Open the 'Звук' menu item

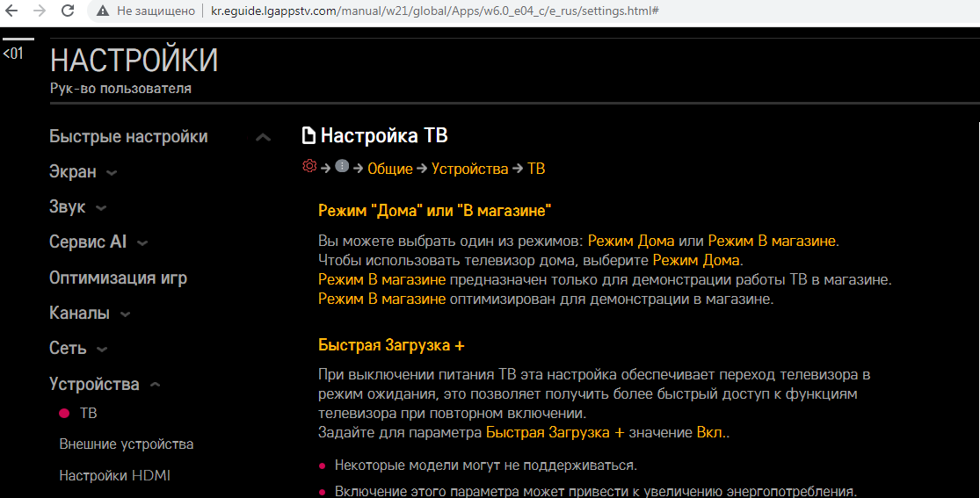[x=67, y=206]
